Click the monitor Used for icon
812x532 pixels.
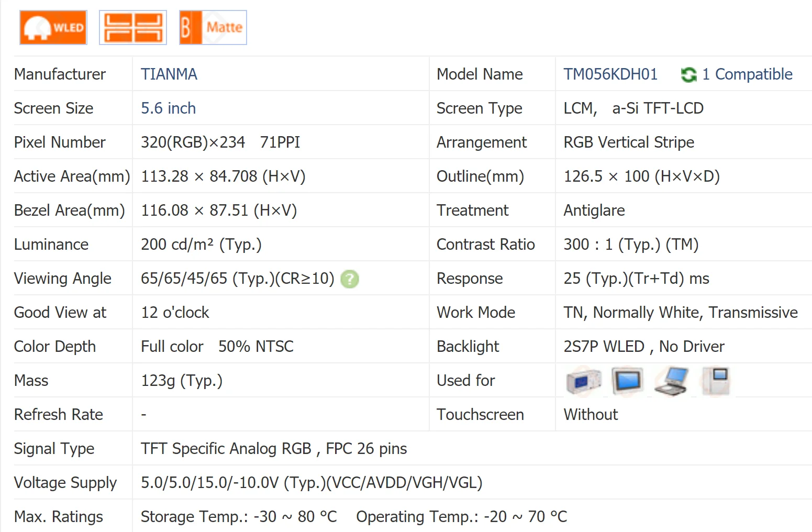[x=627, y=381]
